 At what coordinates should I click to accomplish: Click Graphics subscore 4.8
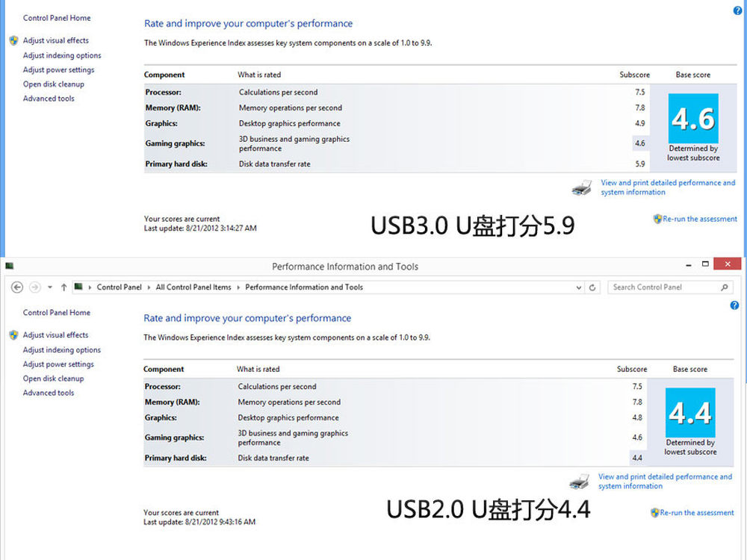point(637,417)
